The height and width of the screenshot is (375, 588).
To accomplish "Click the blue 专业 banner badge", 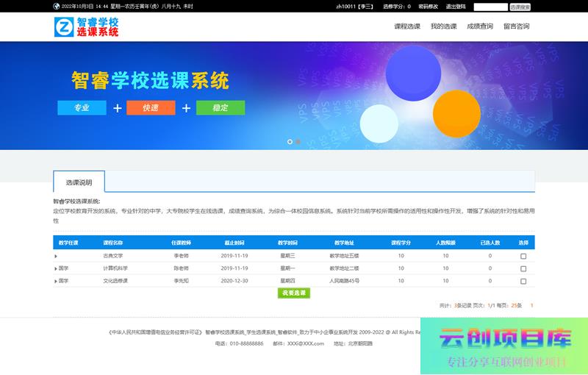I will coord(82,108).
